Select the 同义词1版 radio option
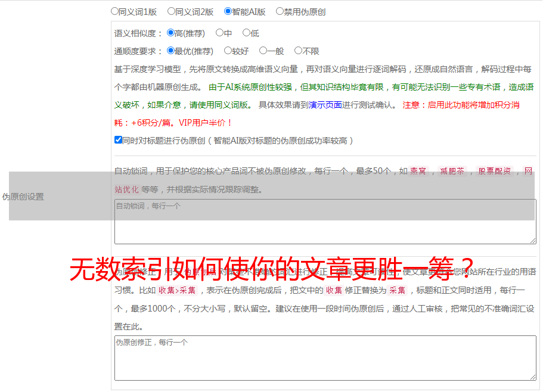 [114, 11]
